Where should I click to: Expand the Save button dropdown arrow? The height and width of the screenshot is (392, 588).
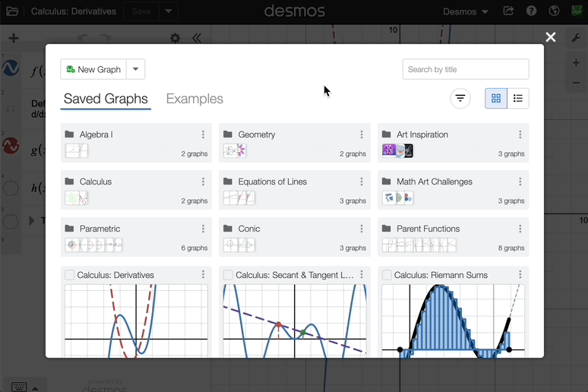[x=169, y=11]
